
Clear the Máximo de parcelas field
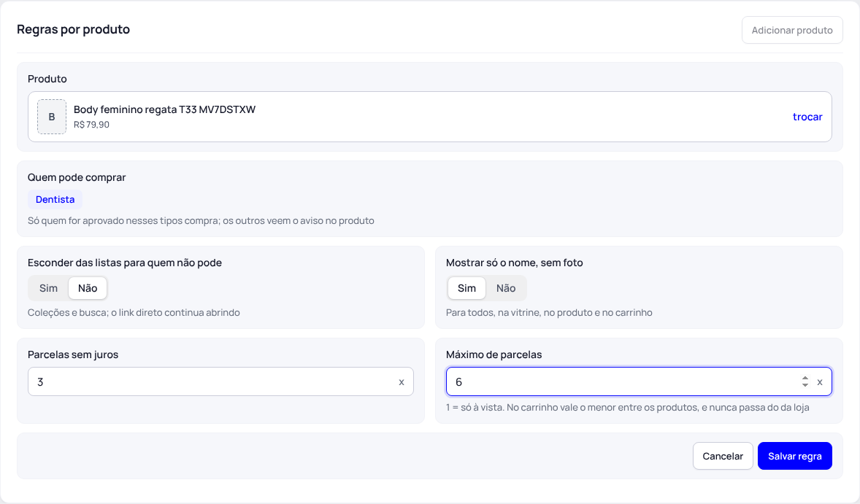click(x=820, y=382)
